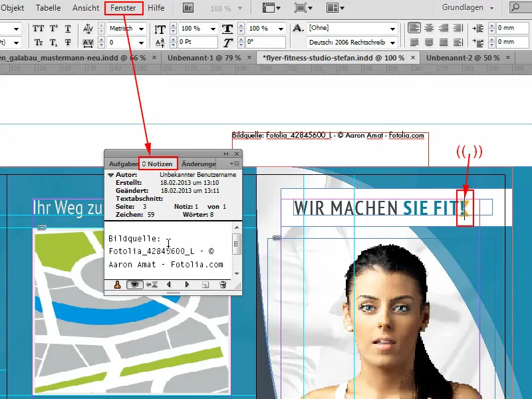Screen dimensions: 532x399
Task: Go to note anchor icon
Action: click(x=152, y=285)
